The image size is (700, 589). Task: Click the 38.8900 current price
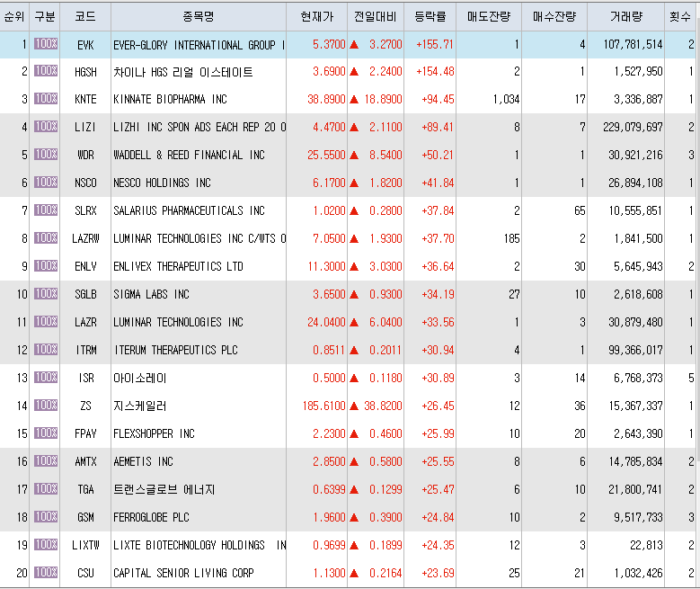tap(326, 99)
